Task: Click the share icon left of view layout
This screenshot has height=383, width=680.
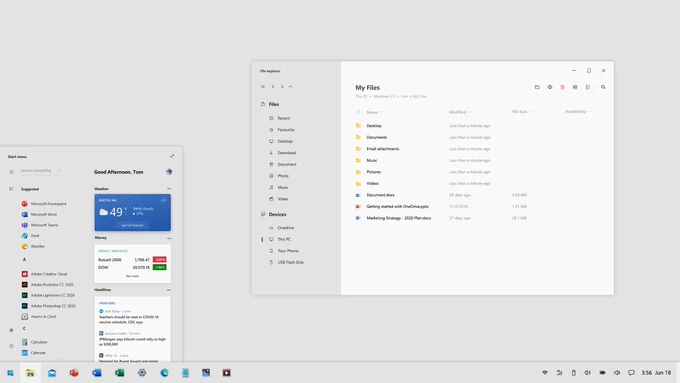Action: click(x=575, y=87)
